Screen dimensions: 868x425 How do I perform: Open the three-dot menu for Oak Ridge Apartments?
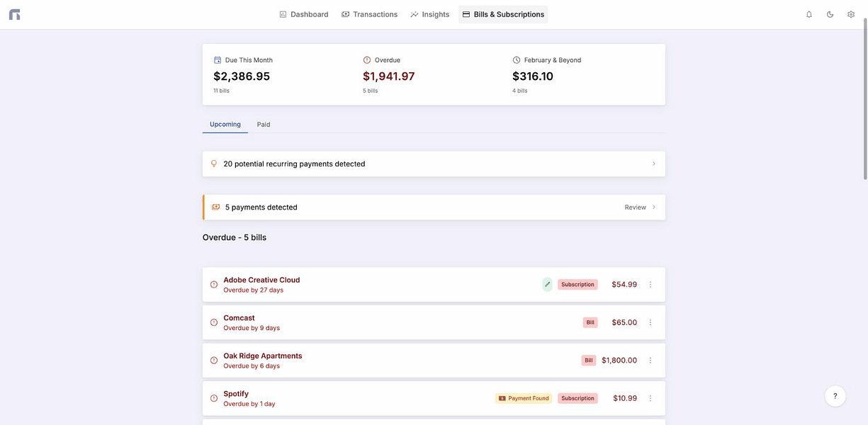pos(650,361)
